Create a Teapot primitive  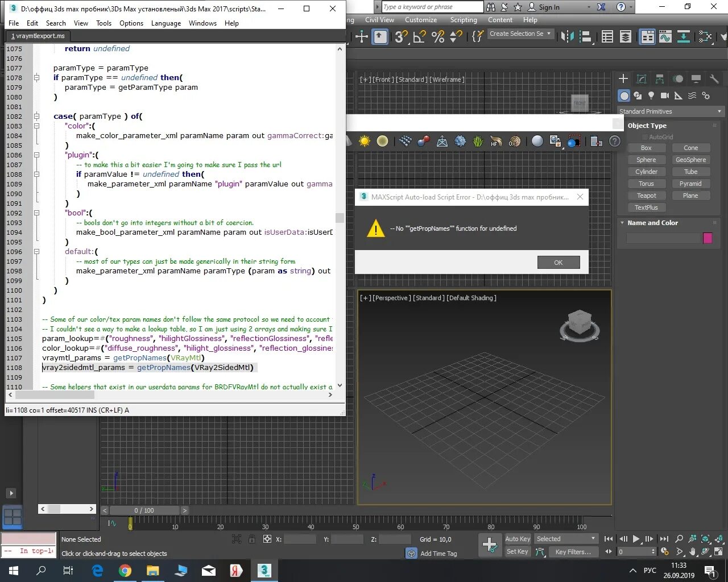pyautogui.click(x=646, y=196)
